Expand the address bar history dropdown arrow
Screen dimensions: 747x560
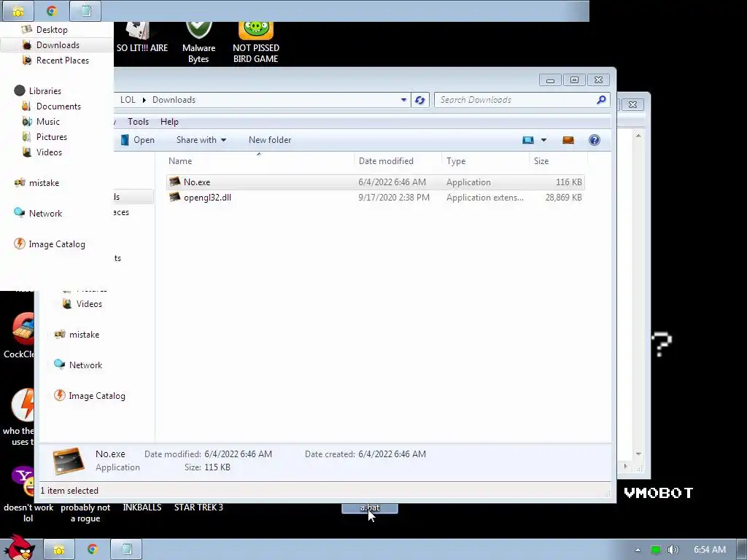(403, 100)
